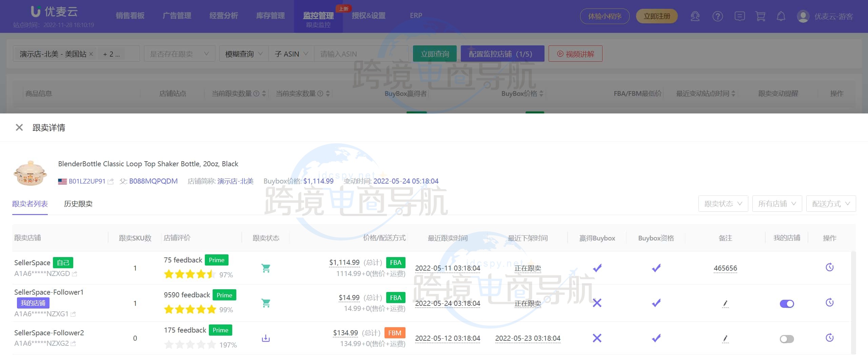The height and width of the screenshot is (359, 868).
Task: Click the shopping cart status icon for SellerSpace-Follower1
Action: click(x=266, y=303)
